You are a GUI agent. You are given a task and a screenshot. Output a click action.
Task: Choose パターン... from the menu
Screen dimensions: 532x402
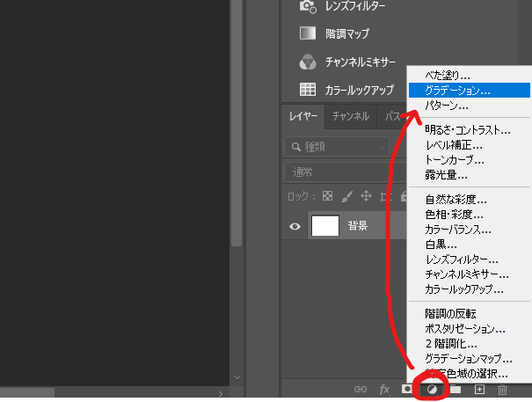[470, 106]
